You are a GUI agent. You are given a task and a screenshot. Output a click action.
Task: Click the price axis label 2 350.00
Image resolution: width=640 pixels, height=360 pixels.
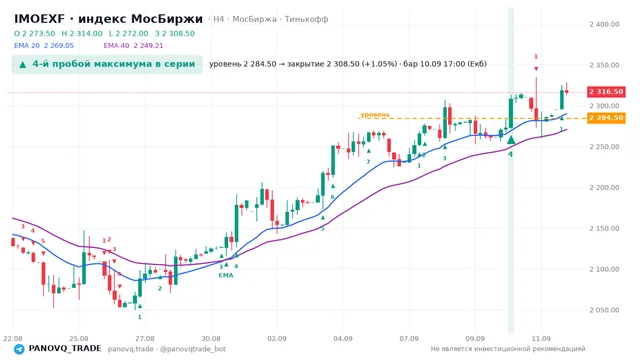point(604,65)
